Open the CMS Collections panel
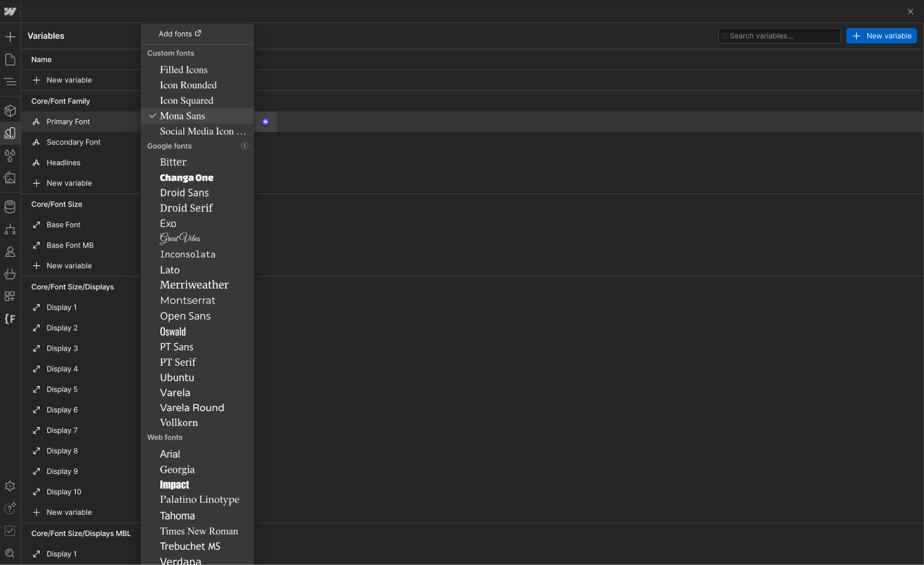The height and width of the screenshot is (565, 924). 10,206
